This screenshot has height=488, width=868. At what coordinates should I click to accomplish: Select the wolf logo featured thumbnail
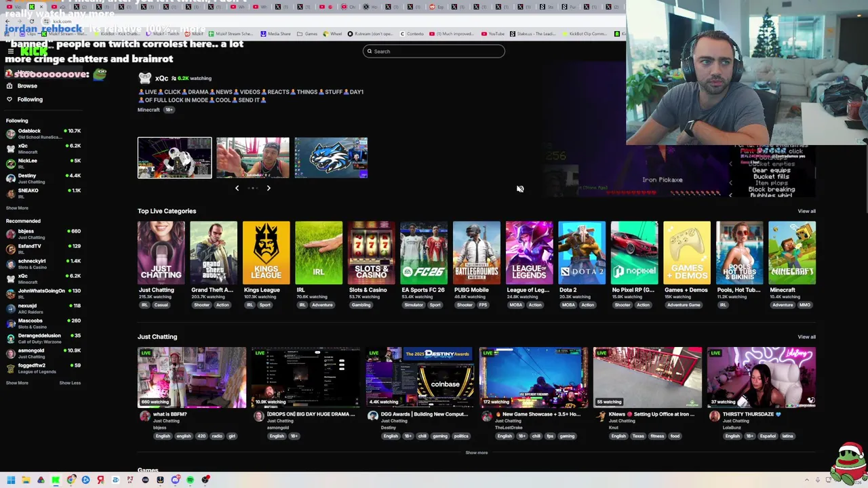[x=331, y=158]
